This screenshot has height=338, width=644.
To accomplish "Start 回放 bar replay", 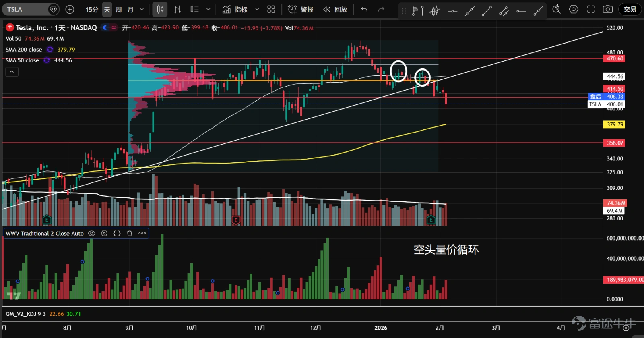I will pyautogui.click(x=335, y=9).
